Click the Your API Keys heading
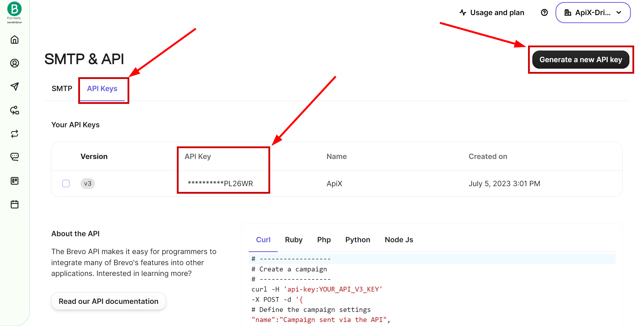Image resolution: width=644 pixels, height=326 pixels. [75, 125]
